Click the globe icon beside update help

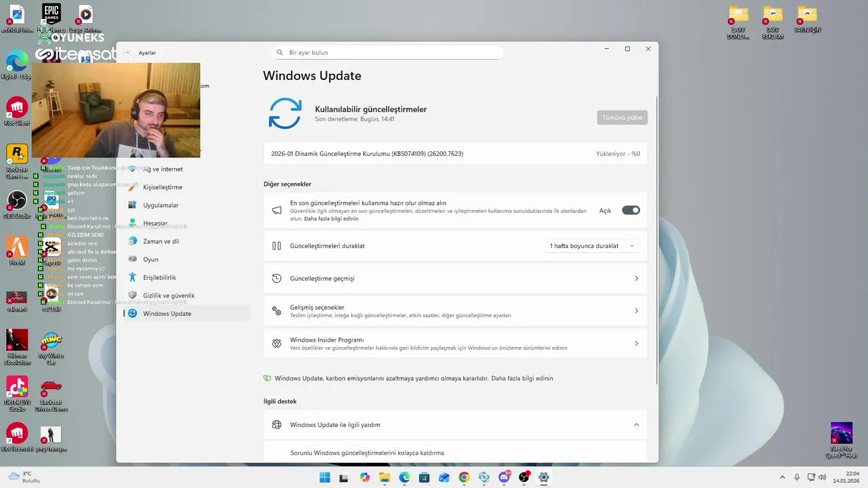coord(277,425)
